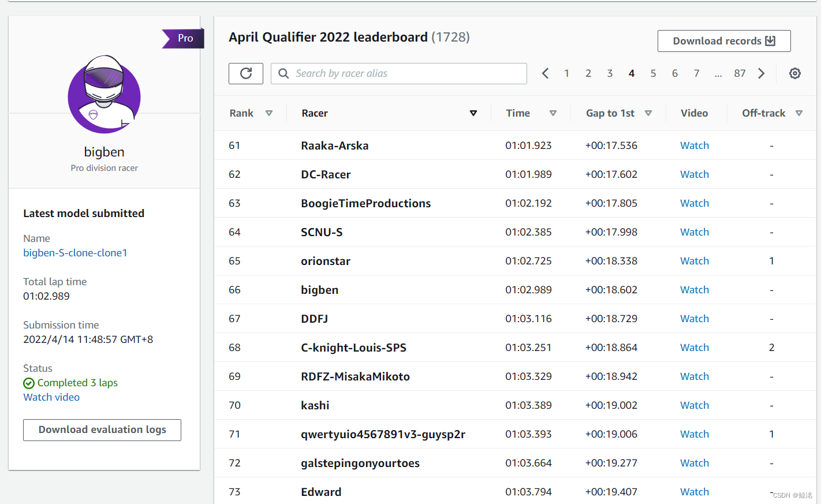
Task: Click racer name bigben in table
Action: pyautogui.click(x=320, y=290)
